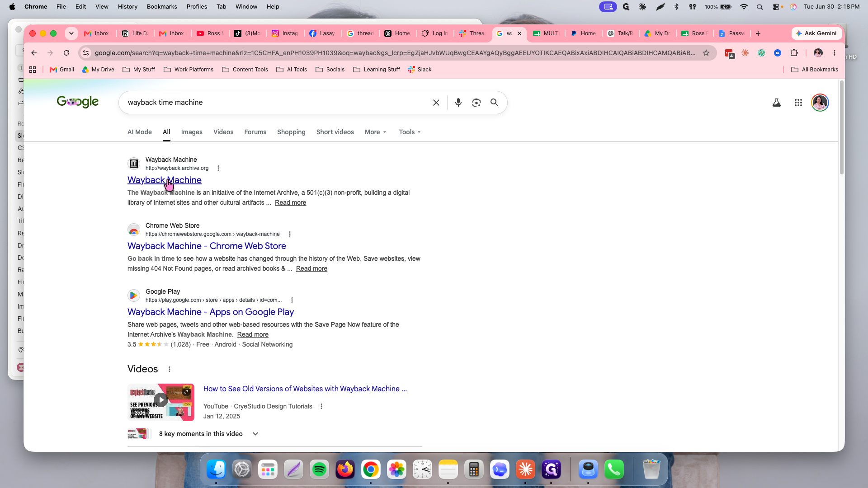Open Finder from the dock
The width and height of the screenshot is (868, 488).
click(216, 470)
